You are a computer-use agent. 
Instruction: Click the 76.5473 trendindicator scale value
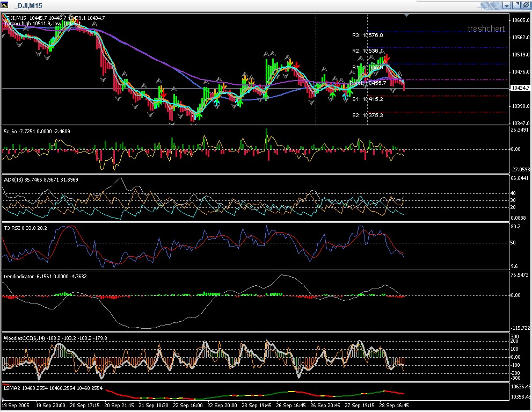520,275
